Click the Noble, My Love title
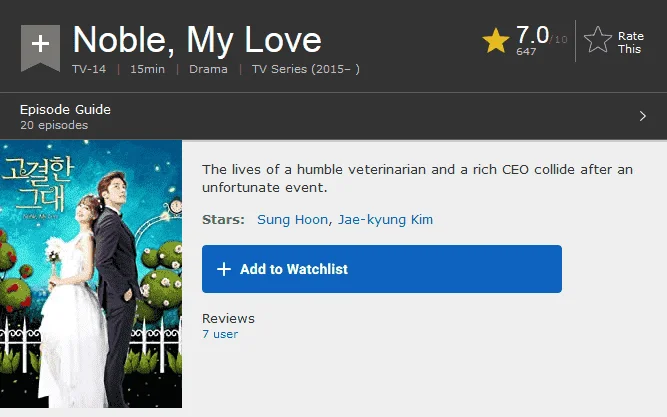 pyautogui.click(x=197, y=40)
